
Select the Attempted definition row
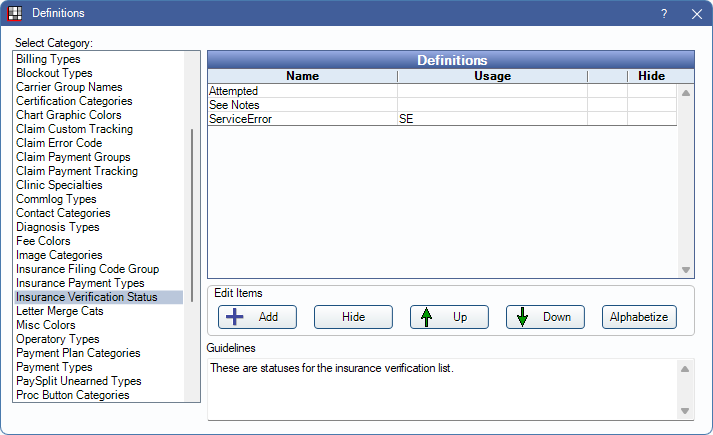click(x=302, y=91)
